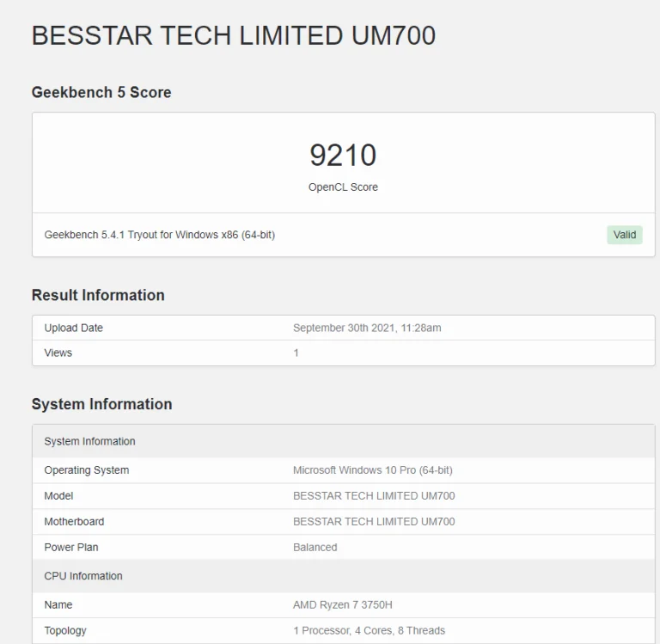Select the Geekbench 5 Score heading

pyautogui.click(x=101, y=92)
